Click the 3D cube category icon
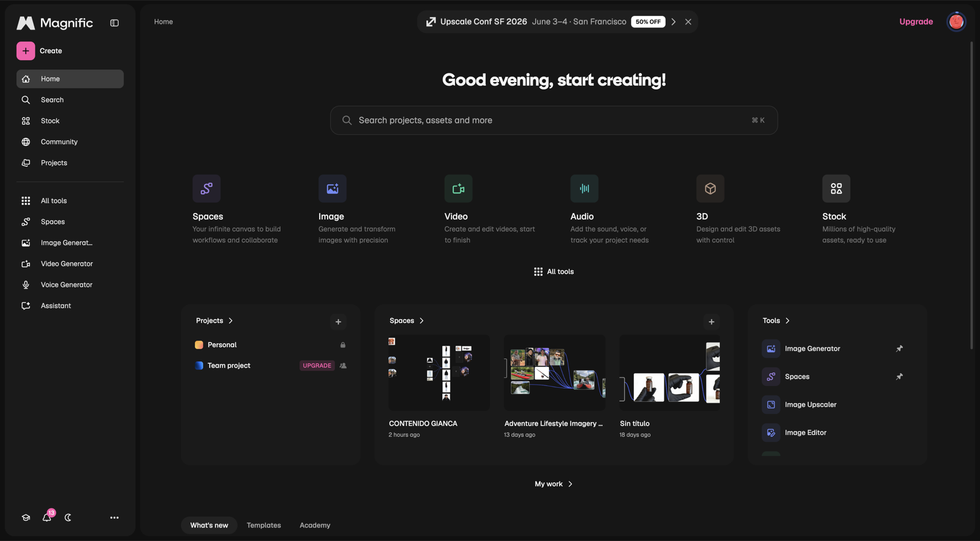 tap(710, 189)
